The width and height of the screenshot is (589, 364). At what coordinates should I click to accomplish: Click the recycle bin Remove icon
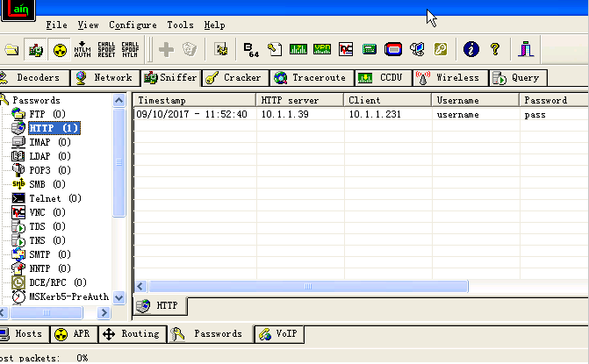[190, 49]
